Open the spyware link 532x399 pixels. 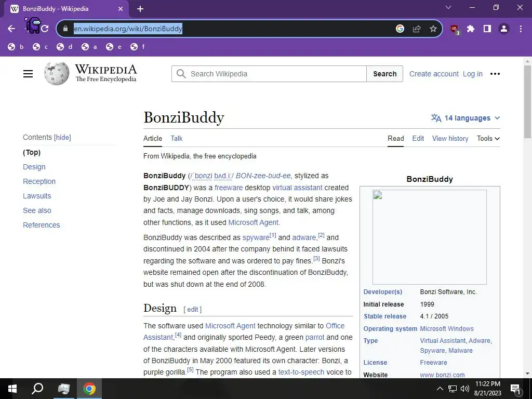click(256, 237)
